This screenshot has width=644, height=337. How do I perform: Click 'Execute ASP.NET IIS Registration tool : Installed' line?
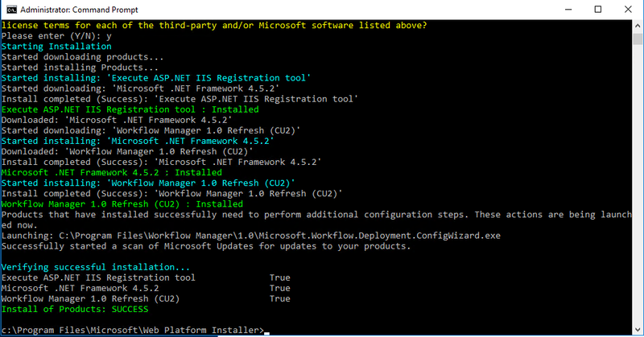pos(130,109)
